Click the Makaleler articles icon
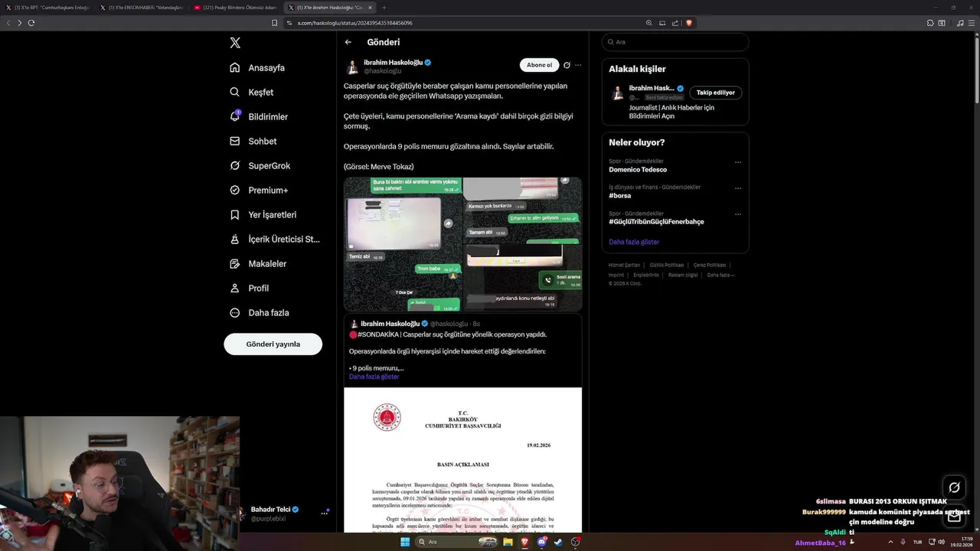The height and width of the screenshot is (551, 980). pos(235,263)
